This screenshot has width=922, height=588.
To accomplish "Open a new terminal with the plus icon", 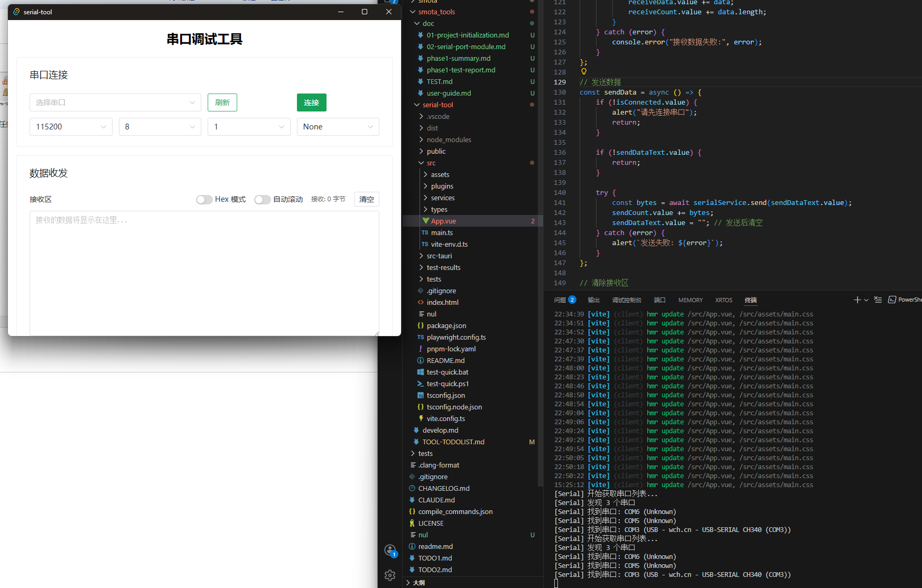I will (856, 300).
